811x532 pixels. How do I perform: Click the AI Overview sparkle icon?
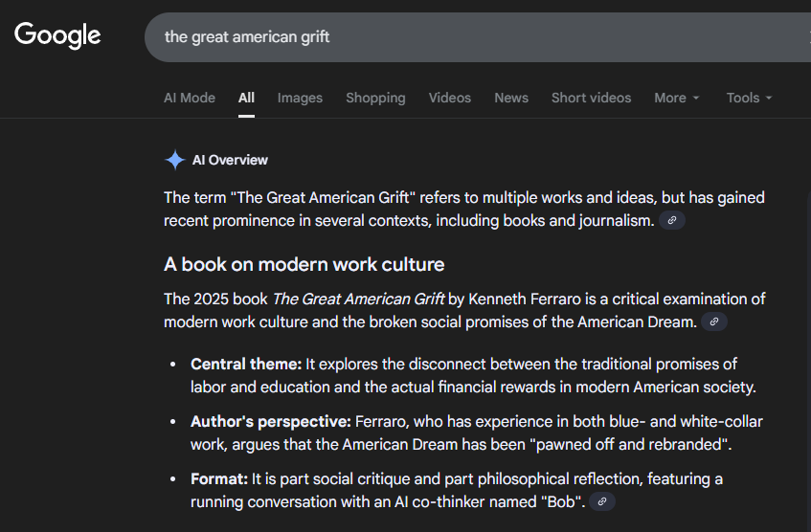pyautogui.click(x=175, y=160)
